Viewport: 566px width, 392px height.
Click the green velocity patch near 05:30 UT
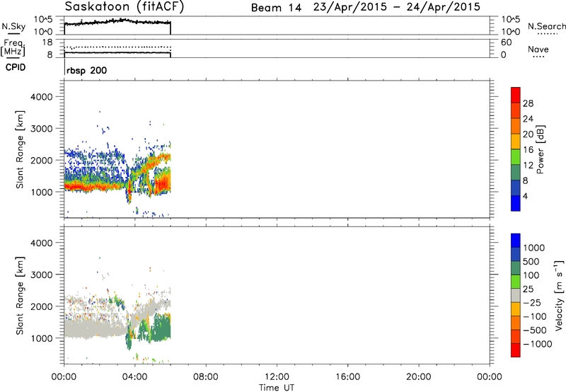162,328
